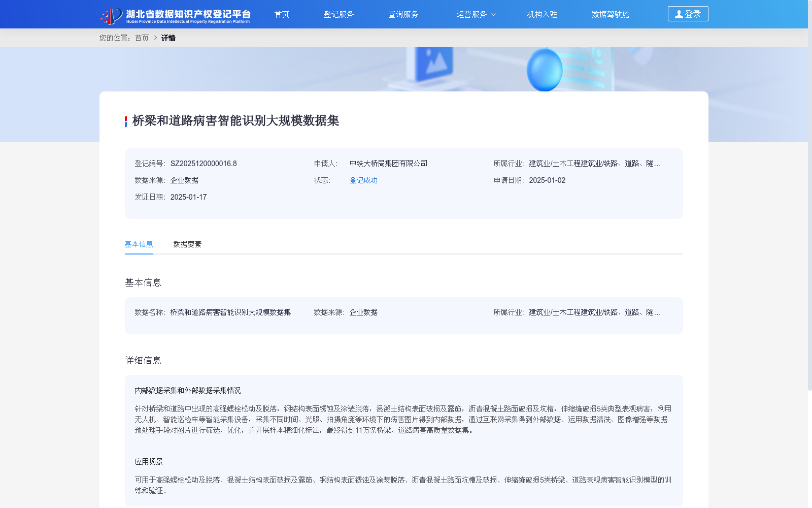Click the page title 桥梁和道路病害智能识别大规模数据集

click(235, 121)
